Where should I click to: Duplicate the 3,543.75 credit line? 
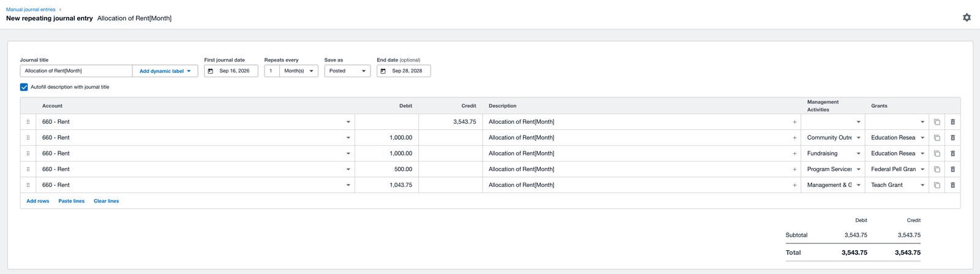[x=937, y=122]
